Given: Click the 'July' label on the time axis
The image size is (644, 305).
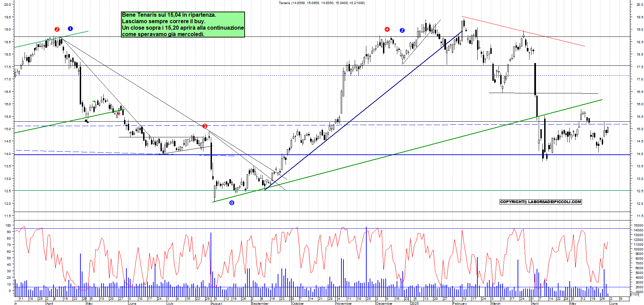Looking at the screenshot, I should [170, 303].
